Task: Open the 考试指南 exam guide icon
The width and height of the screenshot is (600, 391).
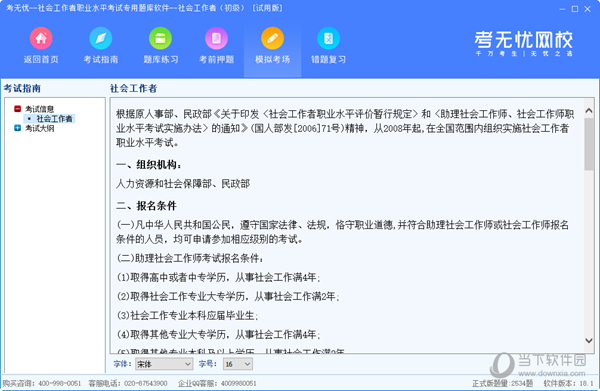Action: click(x=101, y=38)
